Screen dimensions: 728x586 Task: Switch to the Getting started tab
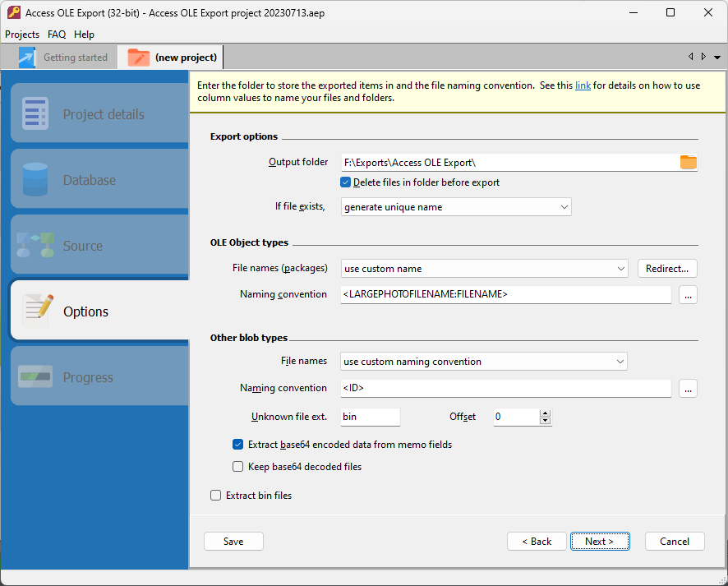tap(65, 58)
